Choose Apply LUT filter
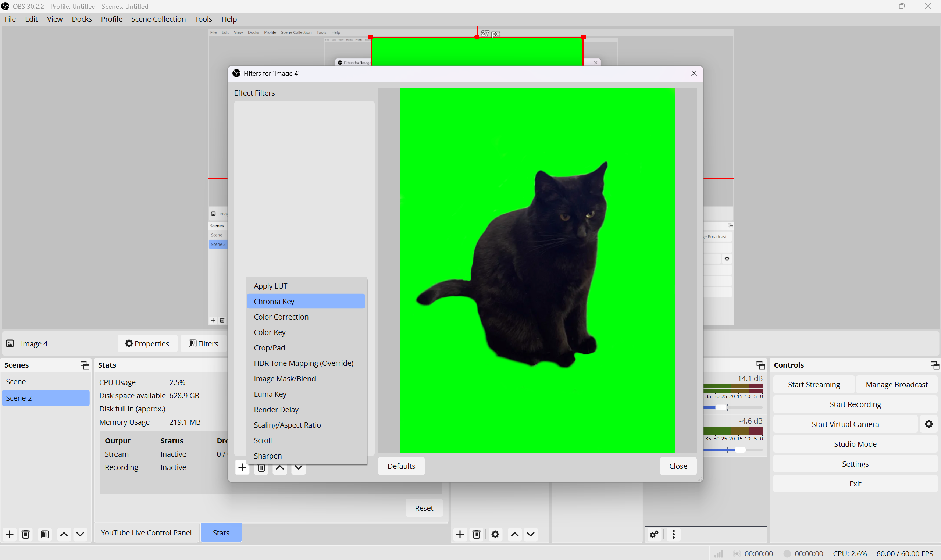The image size is (941, 560). (306, 286)
